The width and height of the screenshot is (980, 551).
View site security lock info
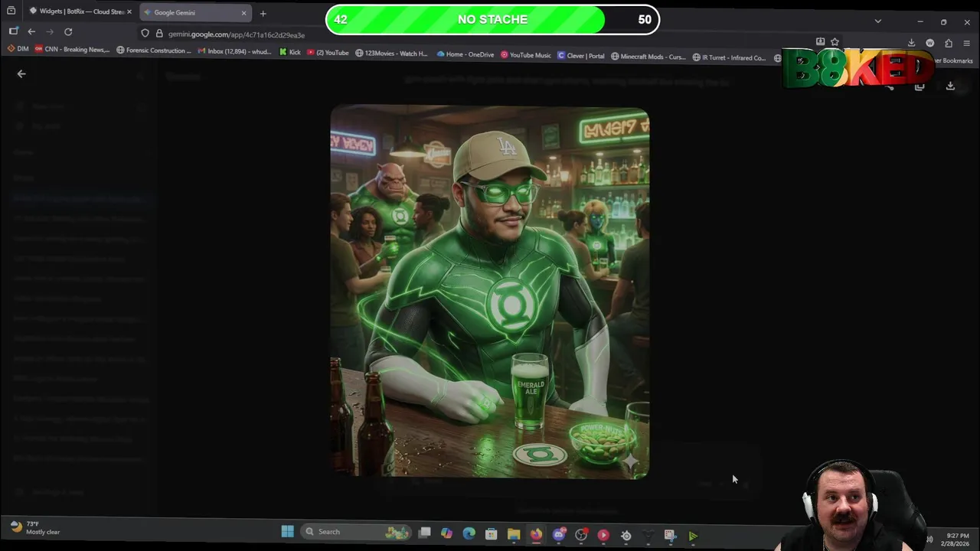(x=159, y=34)
